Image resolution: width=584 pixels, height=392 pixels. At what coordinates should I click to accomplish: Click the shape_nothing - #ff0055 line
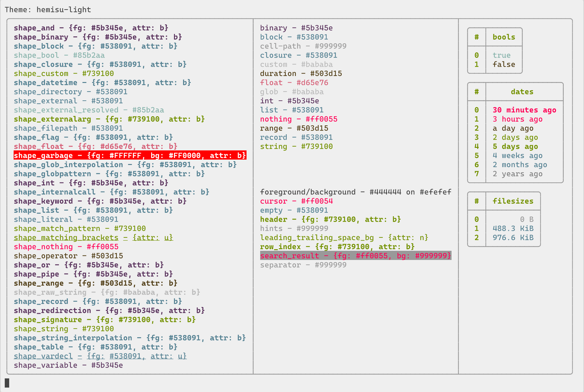coord(66,247)
